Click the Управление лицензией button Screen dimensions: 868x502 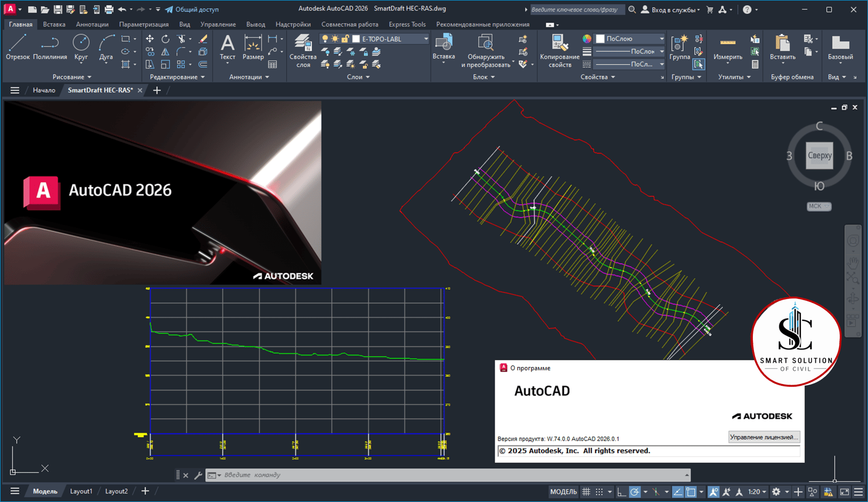(764, 437)
